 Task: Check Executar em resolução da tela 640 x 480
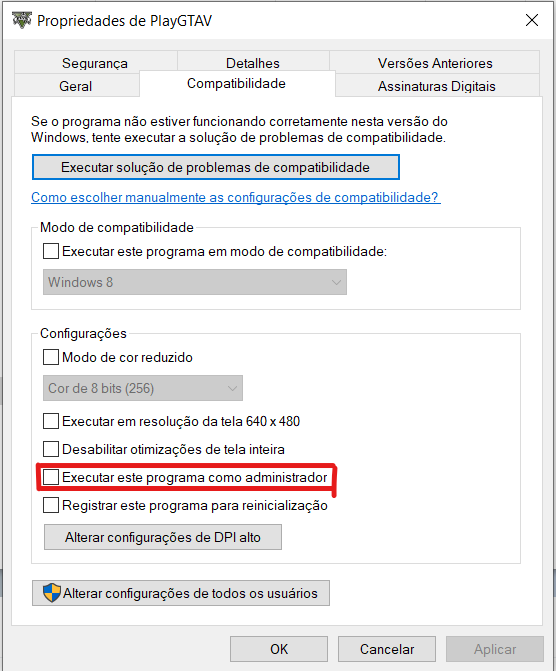point(51,421)
